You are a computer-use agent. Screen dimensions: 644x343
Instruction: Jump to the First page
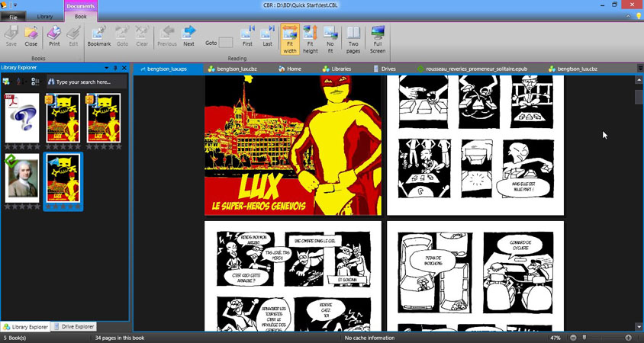[247, 36]
